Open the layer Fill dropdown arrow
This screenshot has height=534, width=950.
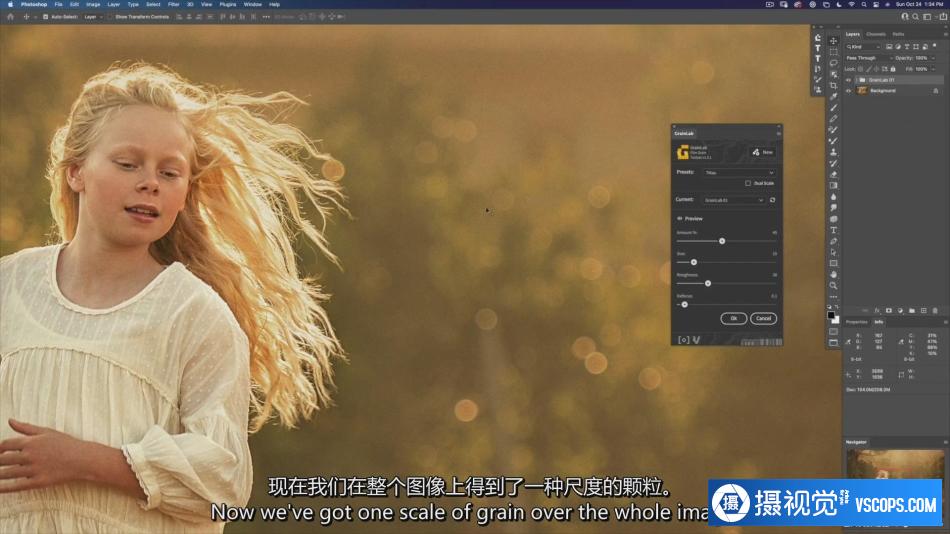(x=933, y=69)
